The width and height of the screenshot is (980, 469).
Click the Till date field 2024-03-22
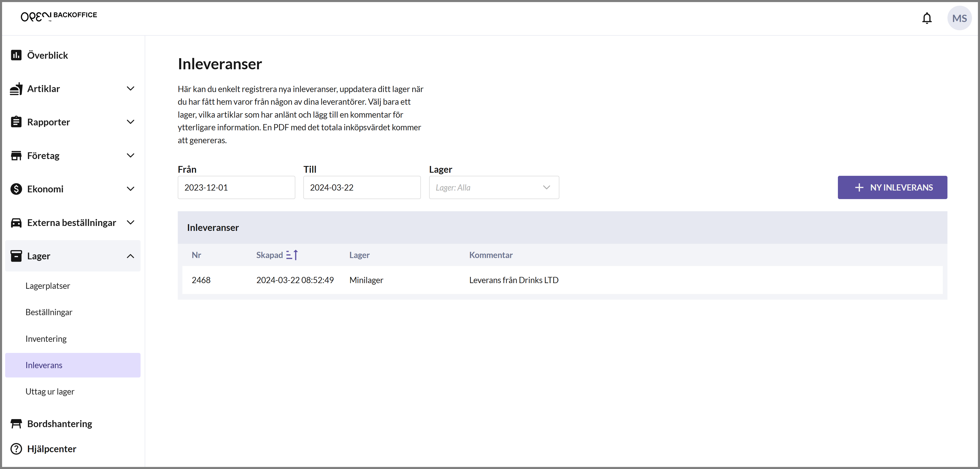[x=362, y=187]
